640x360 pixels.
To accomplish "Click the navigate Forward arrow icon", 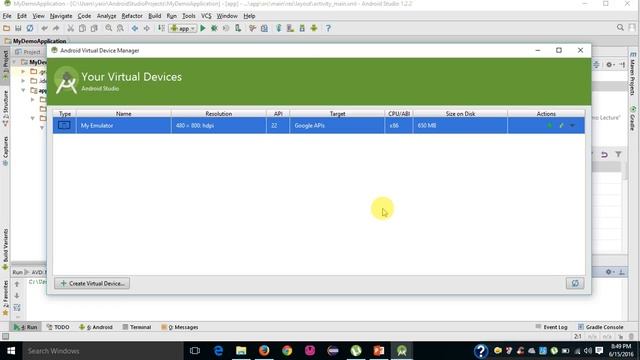I will click(146, 28).
